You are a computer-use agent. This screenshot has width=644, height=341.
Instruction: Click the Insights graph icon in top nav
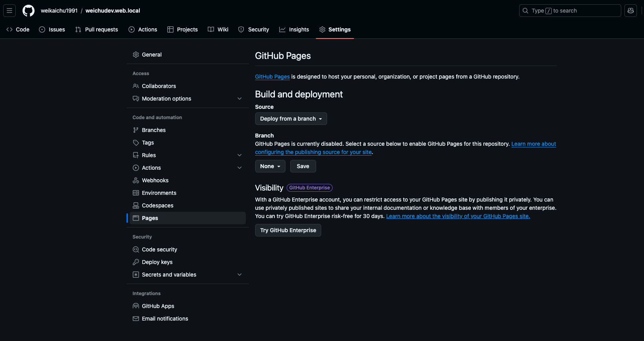282,29
